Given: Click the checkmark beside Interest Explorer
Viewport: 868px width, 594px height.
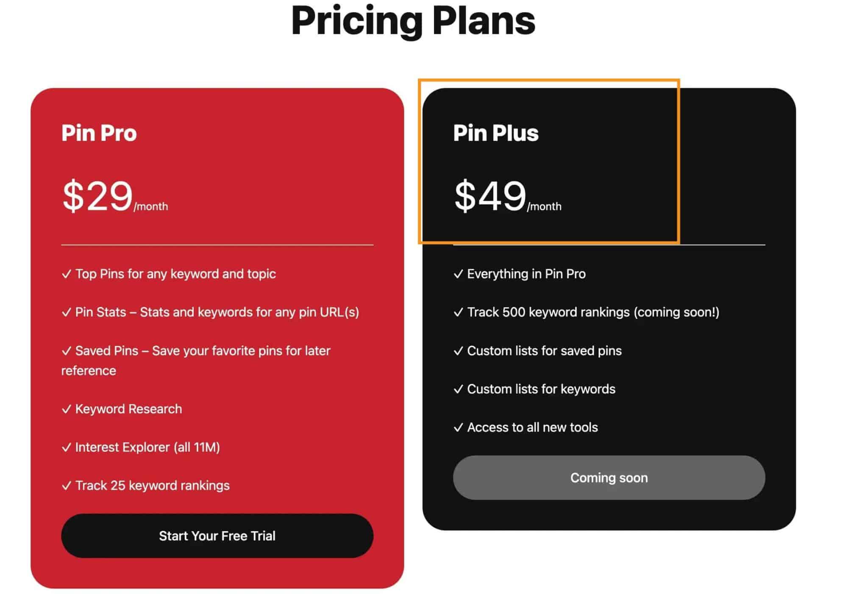Looking at the screenshot, I should [66, 447].
